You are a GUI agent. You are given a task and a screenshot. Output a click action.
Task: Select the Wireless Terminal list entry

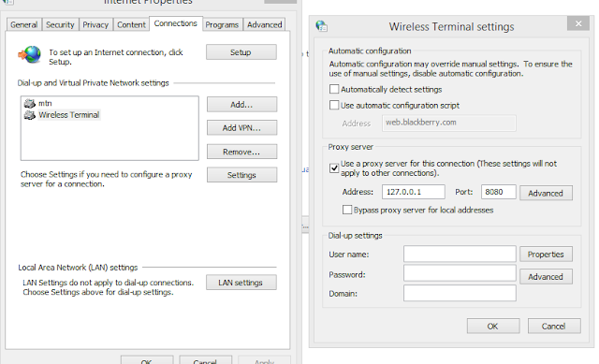[x=68, y=115]
